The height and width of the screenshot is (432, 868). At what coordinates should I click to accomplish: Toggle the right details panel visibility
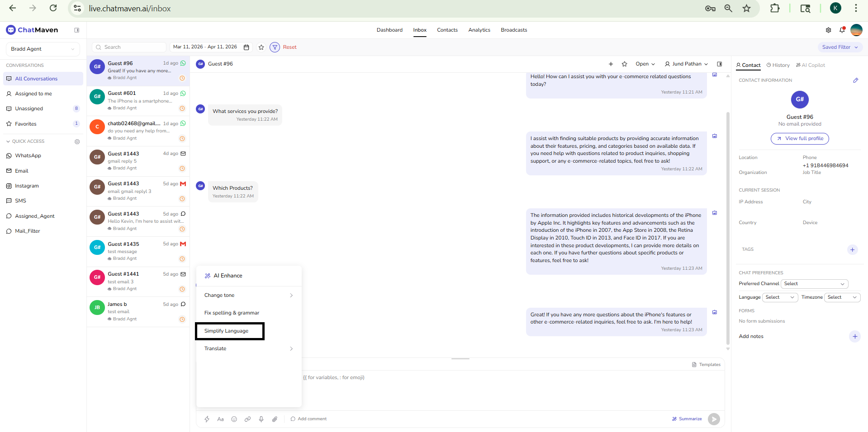(720, 64)
